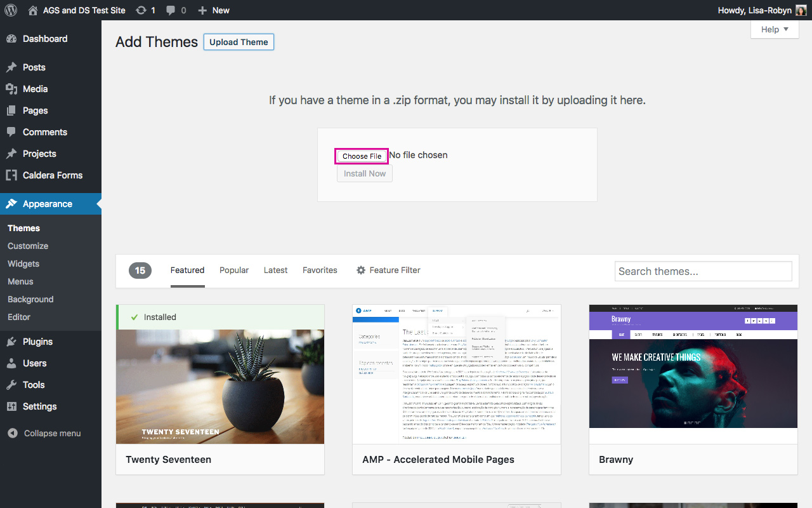This screenshot has width=812, height=508.
Task: Open the New content menu
Action: click(214, 10)
